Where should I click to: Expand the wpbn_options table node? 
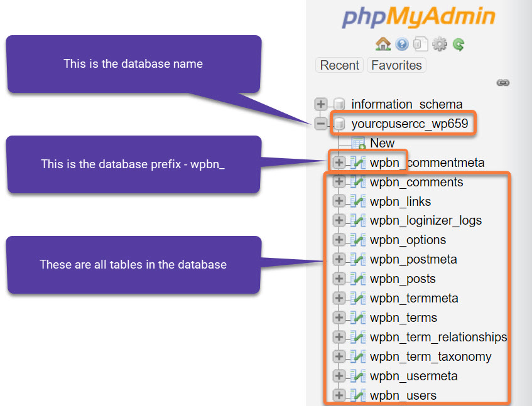pos(339,240)
